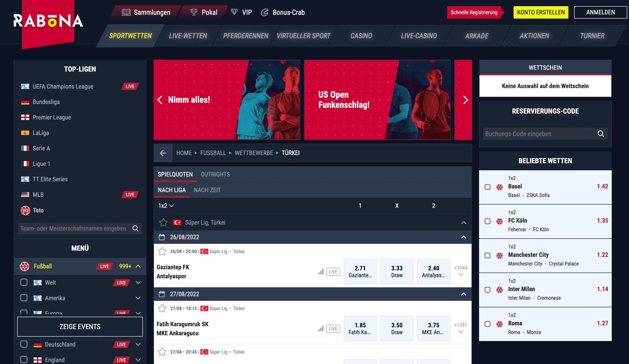Show previous banner with left arrow
Viewport: 629px width, 364px height.
(160, 100)
